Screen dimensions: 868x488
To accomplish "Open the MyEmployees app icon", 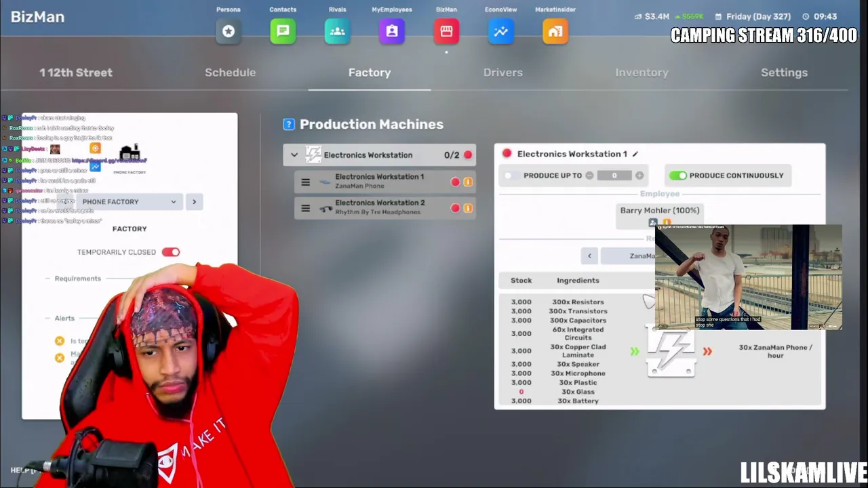I will [x=392, y=31].
